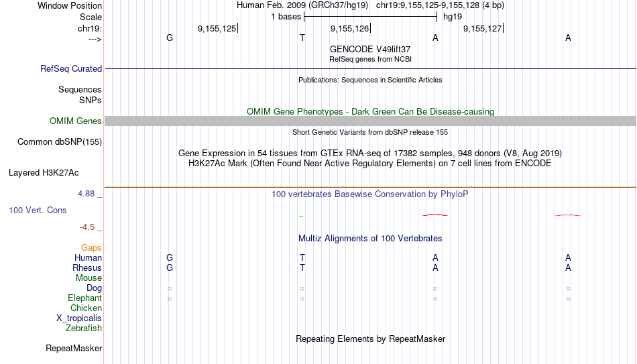Click the Scale label

[x=91, y=17]
